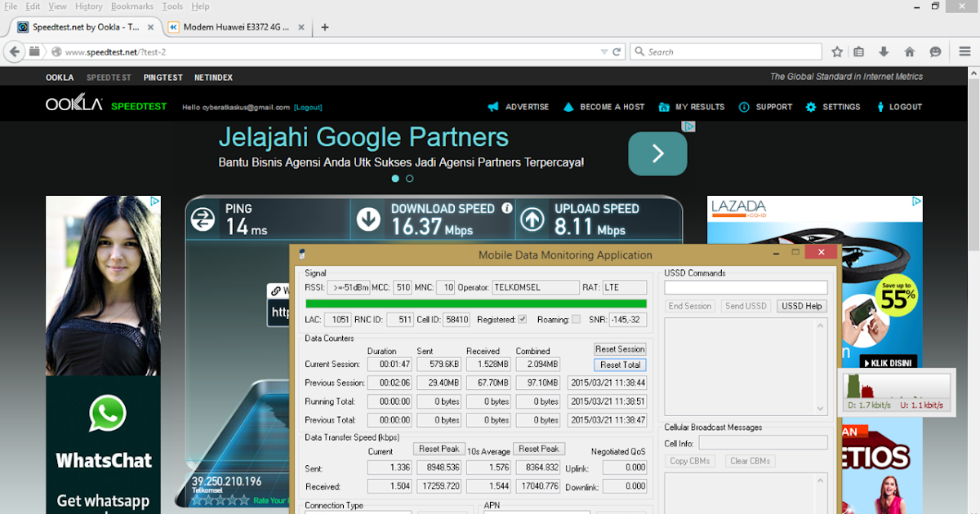The height and width of the screenshot is (514, 980).
Task: Open the Firefox hamburger menu
Action: [964, 51]
